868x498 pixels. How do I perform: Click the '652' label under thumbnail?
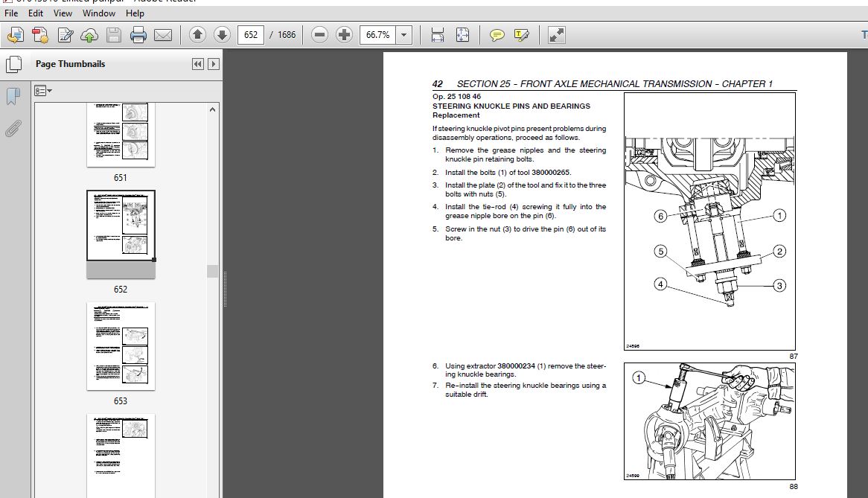tap(121, 290)
